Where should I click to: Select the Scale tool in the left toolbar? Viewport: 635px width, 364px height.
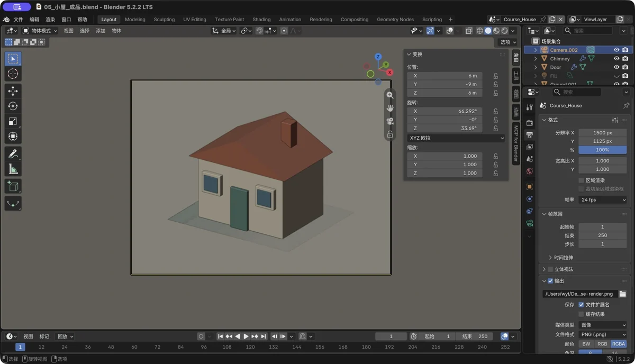click(13, 121)
